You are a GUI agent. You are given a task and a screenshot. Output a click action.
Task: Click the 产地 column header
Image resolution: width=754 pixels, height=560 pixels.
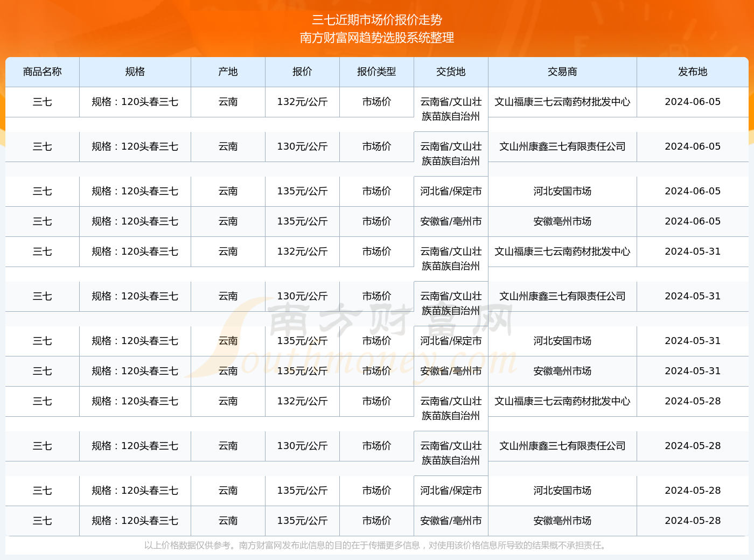coord(228,72)
